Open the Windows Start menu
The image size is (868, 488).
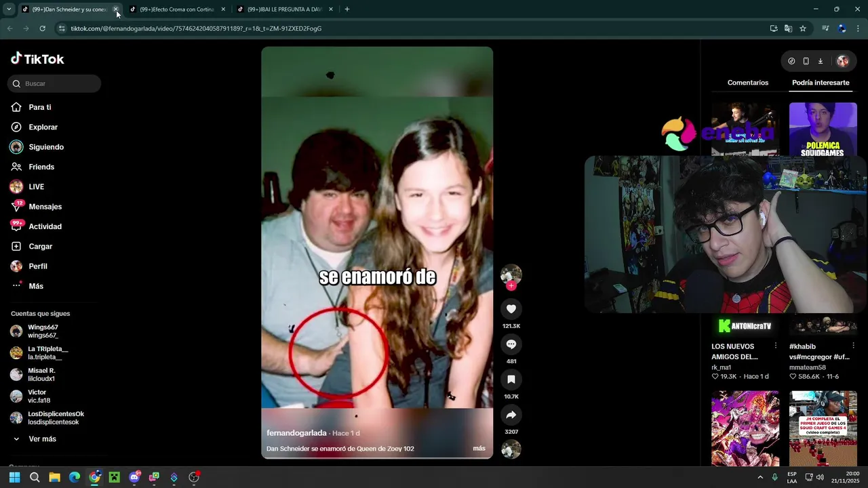pyautogui.click(x=14, y=477)
